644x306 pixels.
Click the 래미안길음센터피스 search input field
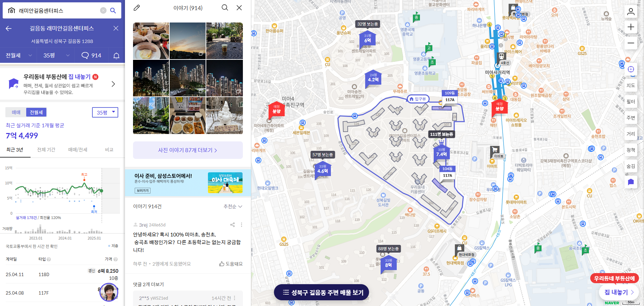click(58, 10)
